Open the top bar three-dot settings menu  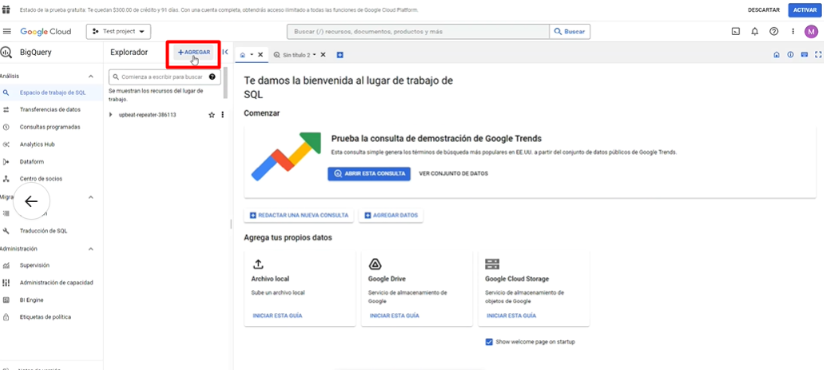[793, 32]
